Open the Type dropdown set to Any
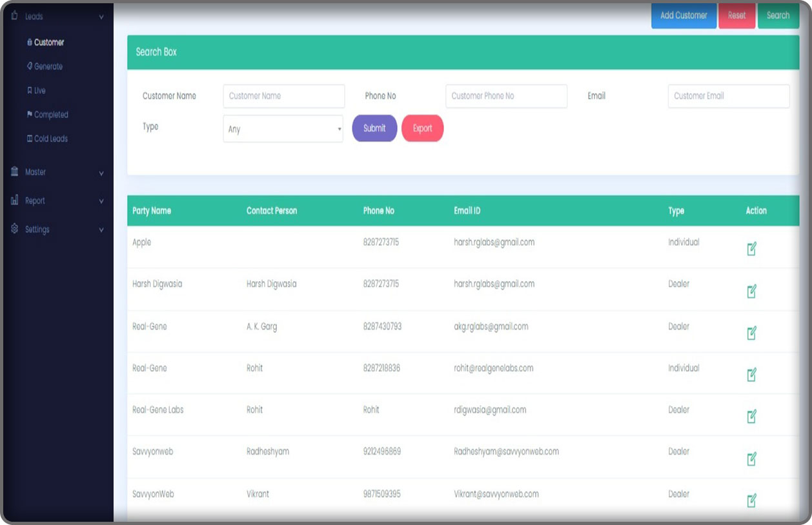This screenshot has height=525, width=812. pyautogui.click(x=283, y=129)
